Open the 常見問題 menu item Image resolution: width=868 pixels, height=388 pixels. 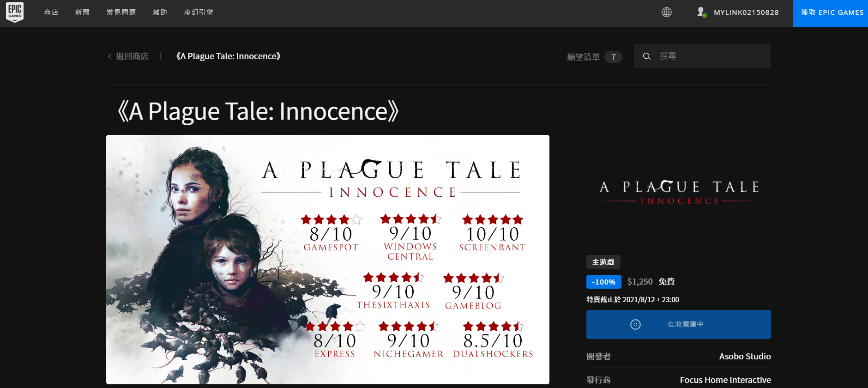[121, 12]
